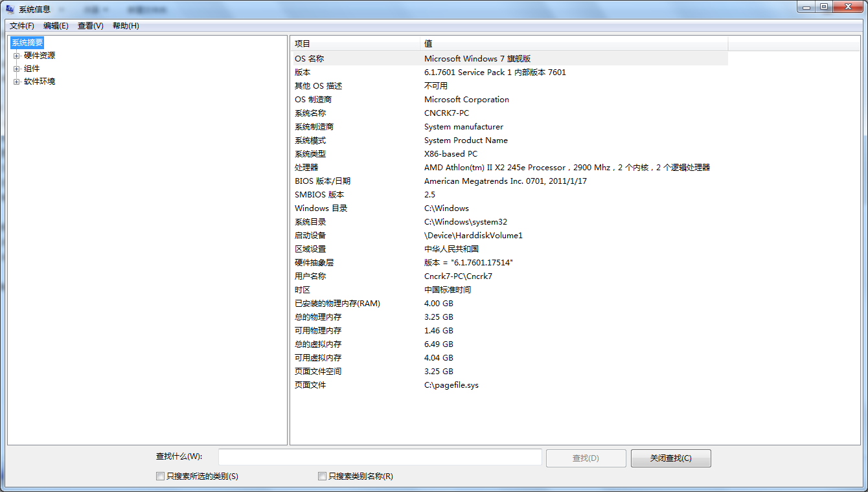Click the CNCRK7-PC system name value
Screen dimensions: 868x492
point(446,113)
